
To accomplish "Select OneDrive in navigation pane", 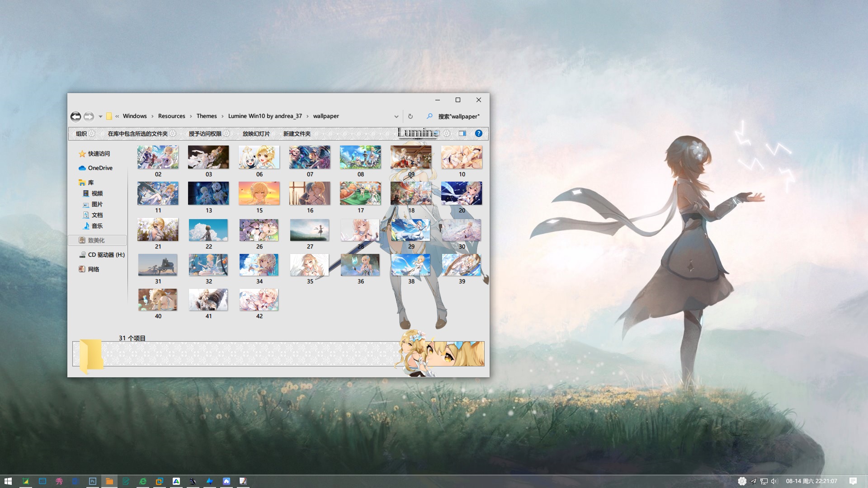I will [x=96, y=168].
